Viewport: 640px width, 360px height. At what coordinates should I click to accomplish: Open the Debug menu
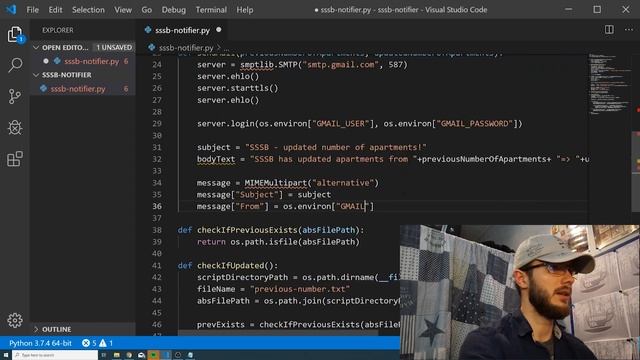click(173, 10)
